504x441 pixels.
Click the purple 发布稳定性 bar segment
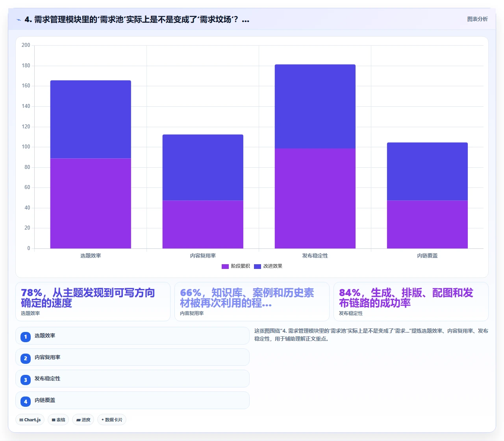point(315,198)
